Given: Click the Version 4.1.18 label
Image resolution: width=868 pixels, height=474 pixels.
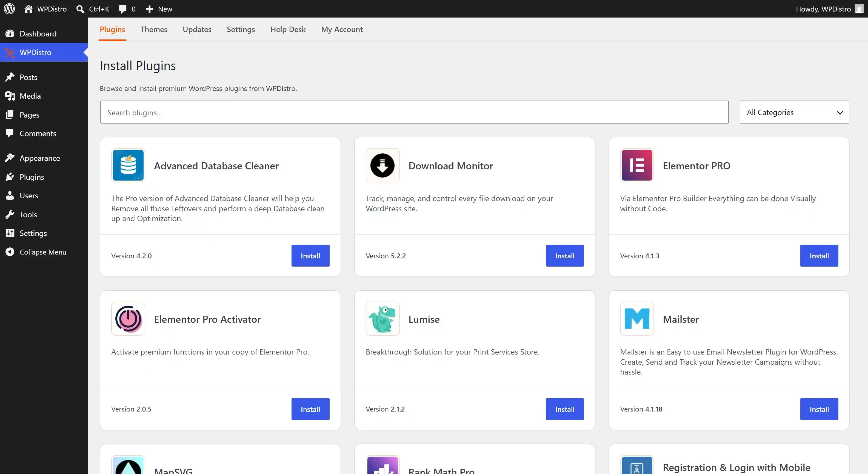Looking at the screenshot, I should [641, 409].
